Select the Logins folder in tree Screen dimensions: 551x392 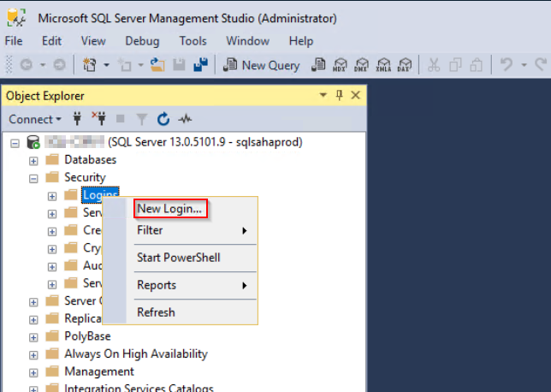point(100,195)
